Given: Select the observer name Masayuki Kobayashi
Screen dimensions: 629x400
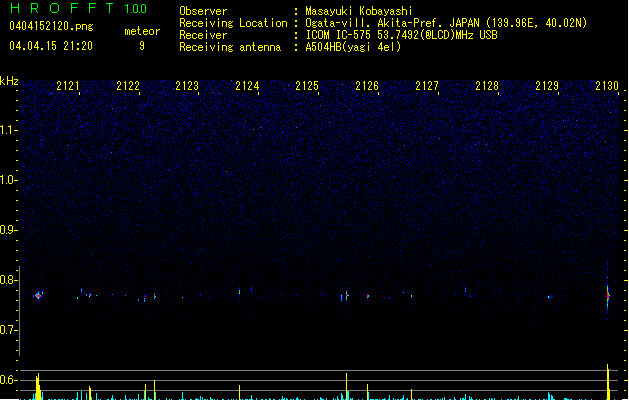Looking at the screenshot, I should (x=359, y=11).
